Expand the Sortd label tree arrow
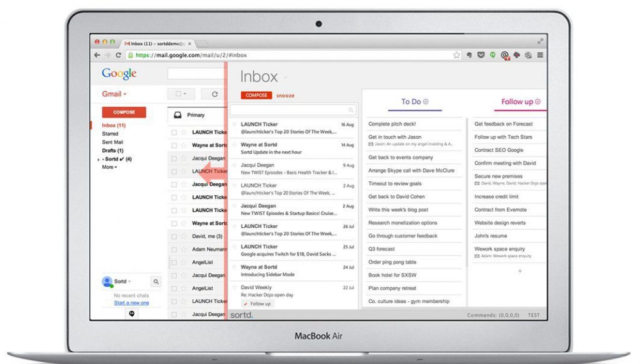 pos(99,160)
